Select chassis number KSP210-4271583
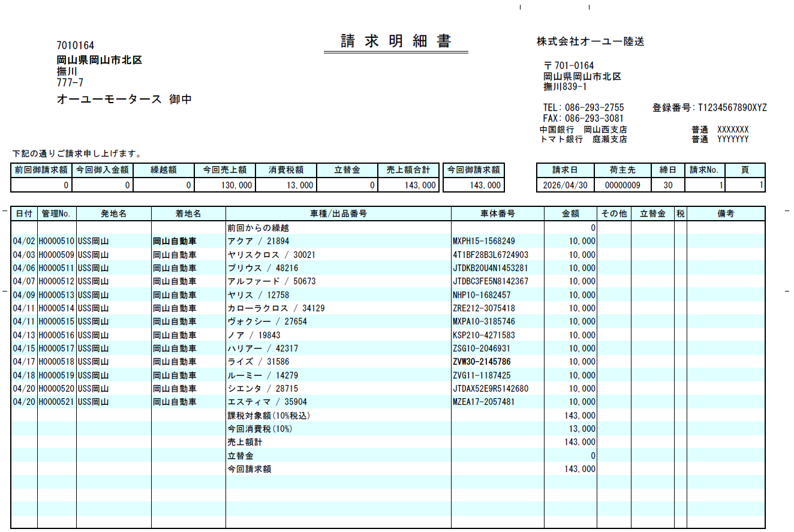Viewport: 794px width, 532px height. pyautogui.click(x=484, y=335)
